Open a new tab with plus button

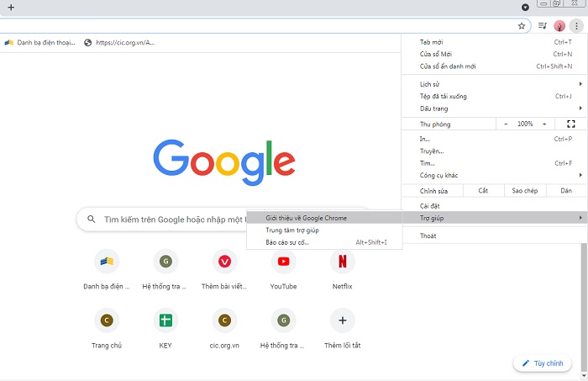tap(11, 7)
